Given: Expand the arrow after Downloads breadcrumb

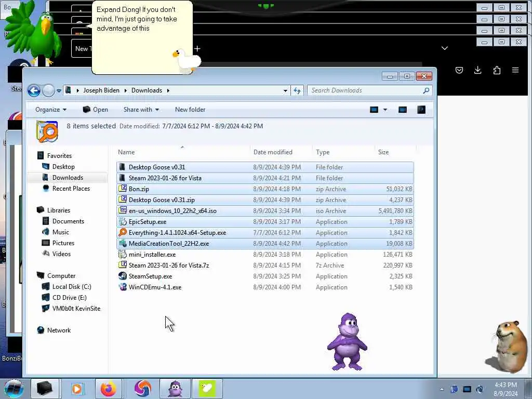Looking at the screenshot, I should 168,90.
